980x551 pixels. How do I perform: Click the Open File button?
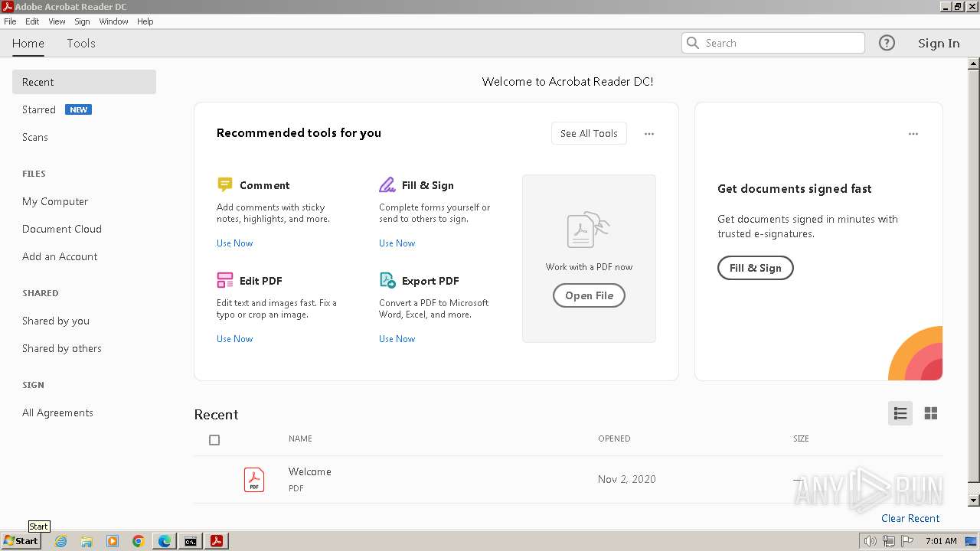(x=589, y=295)
